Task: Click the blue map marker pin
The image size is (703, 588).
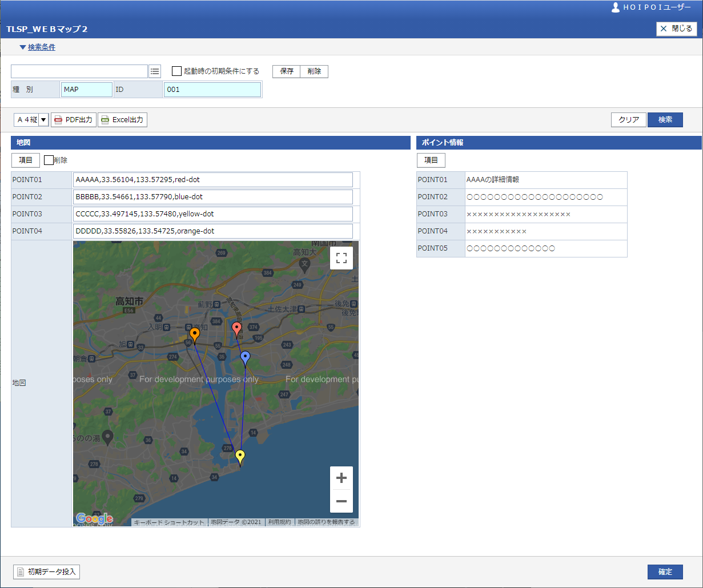Action: 246,359
